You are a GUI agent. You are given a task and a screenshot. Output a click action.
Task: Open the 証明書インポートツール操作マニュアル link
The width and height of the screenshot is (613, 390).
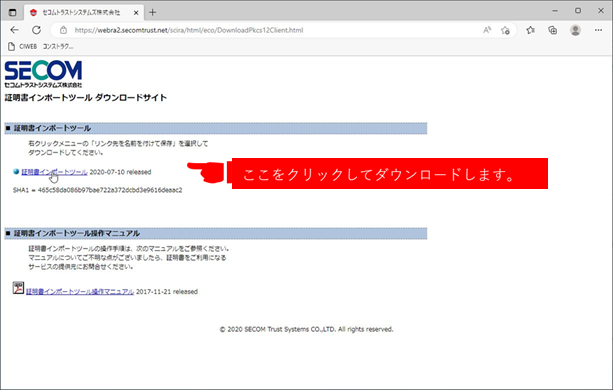(x=80, y=292)
